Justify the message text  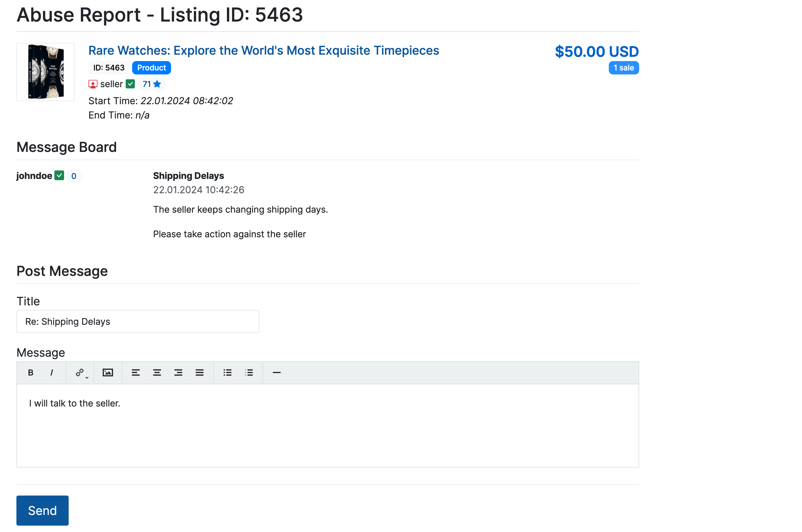pos(200,372)
